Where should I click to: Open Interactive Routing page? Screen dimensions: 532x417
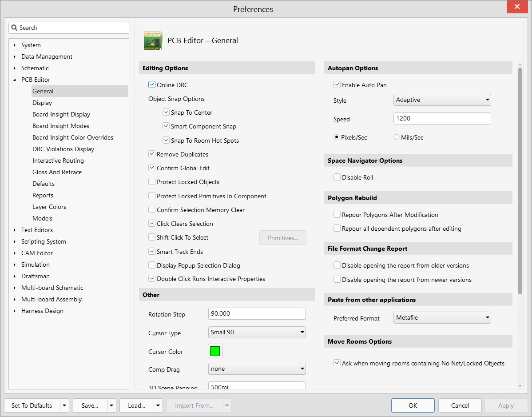click(58, 160)
